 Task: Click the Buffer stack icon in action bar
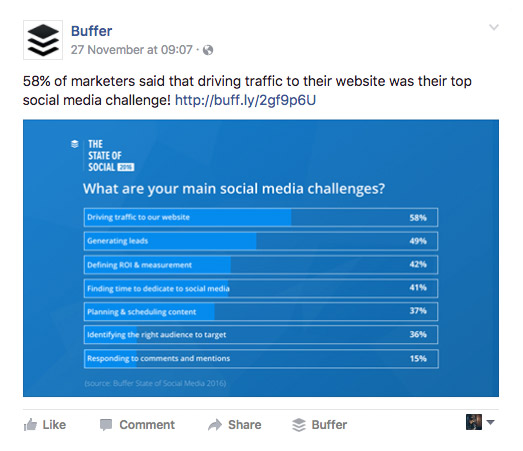tap(299, 425)
